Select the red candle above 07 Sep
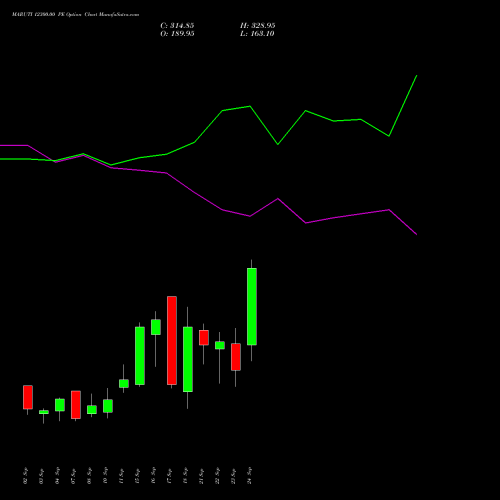 tap(76, 405)
